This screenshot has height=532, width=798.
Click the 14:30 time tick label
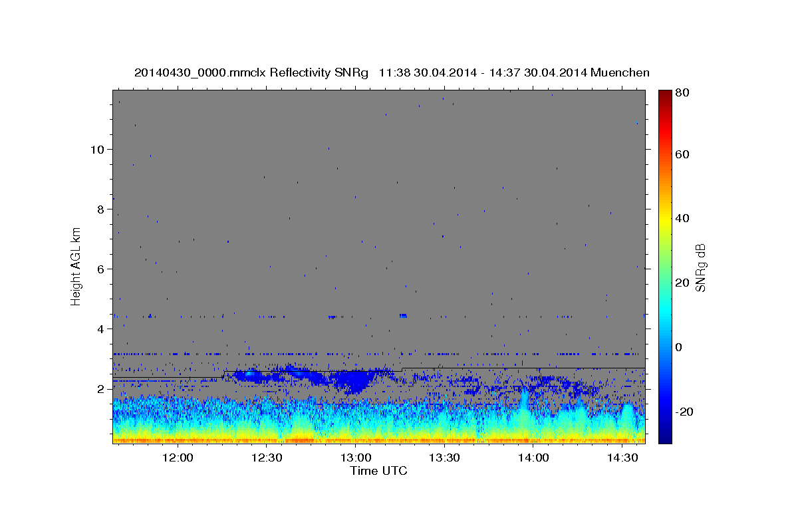[622, 458]
